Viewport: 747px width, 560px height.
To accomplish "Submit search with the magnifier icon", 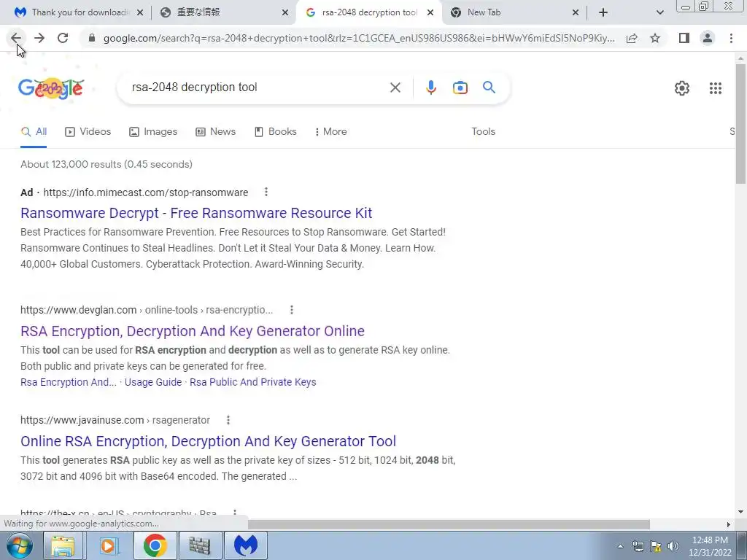I will tap(489, 87).
